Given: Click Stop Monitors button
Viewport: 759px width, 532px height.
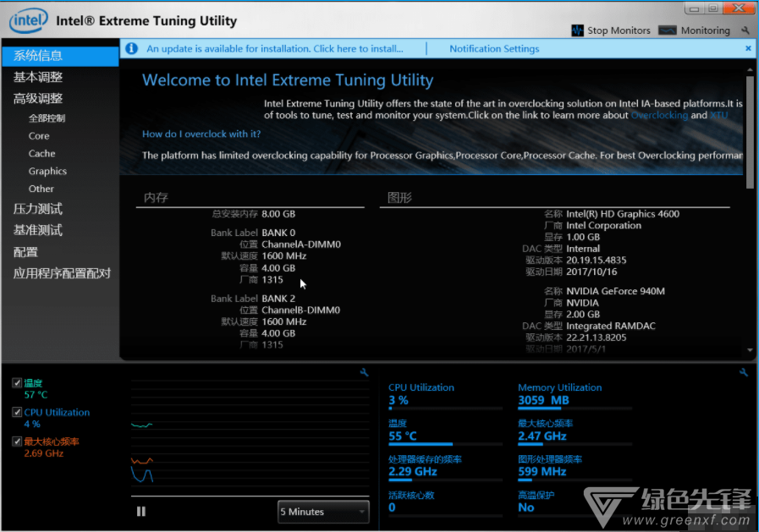Looking at the screenshot, I should pos(611,30).
